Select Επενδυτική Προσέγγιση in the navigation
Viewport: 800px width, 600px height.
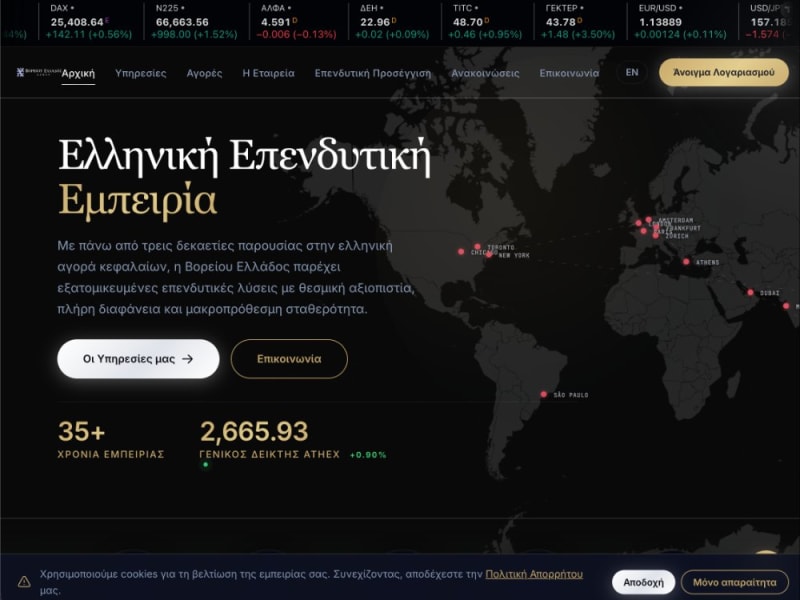(373, 73)
